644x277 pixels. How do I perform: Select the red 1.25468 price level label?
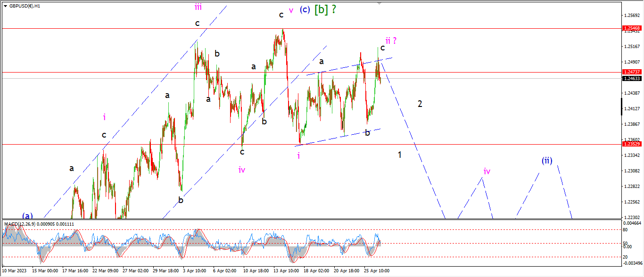631,28
